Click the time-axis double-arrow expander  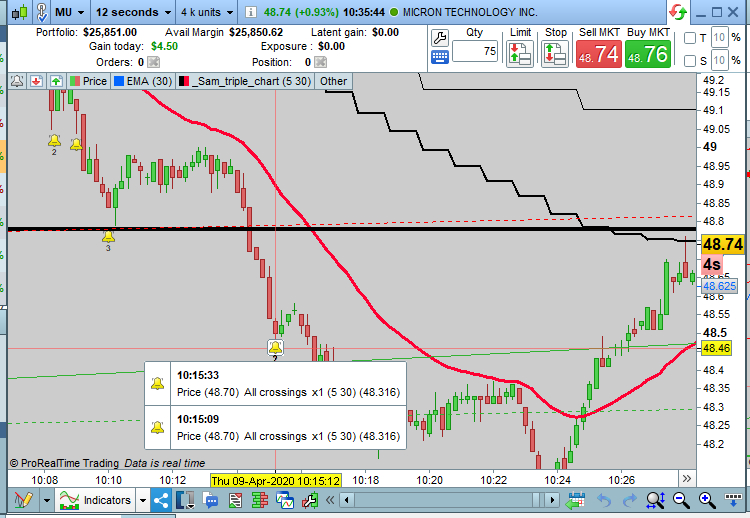(687, 479)
